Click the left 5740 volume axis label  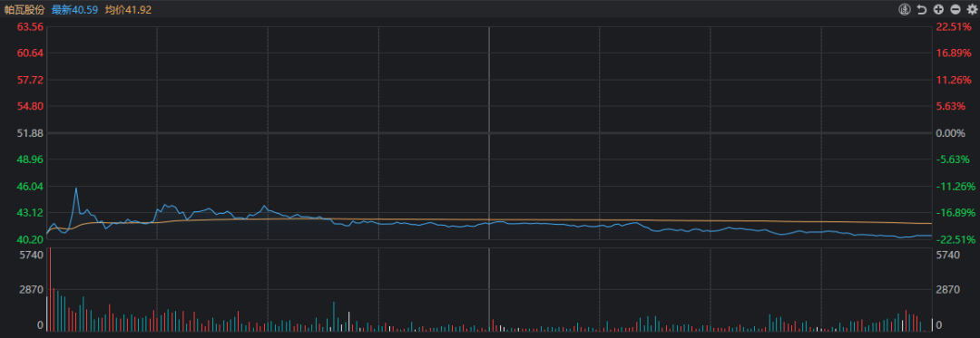(x=31, y=255)
